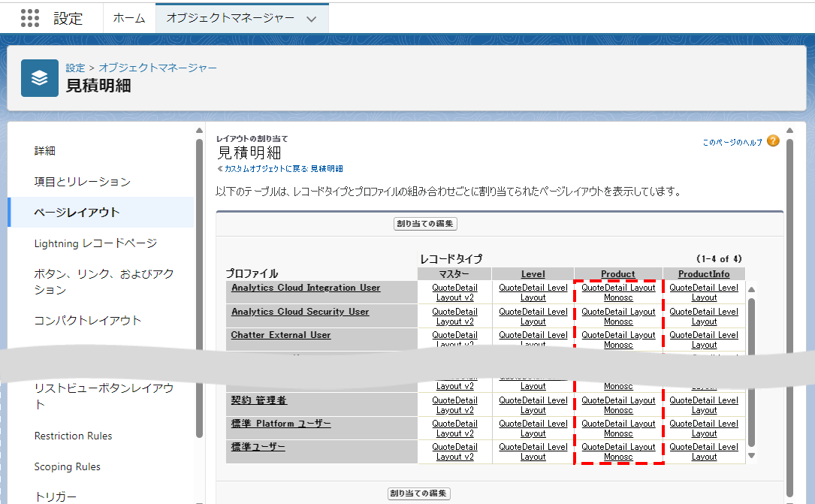
Task: Expand the オブジェクトマネージャー tab dropdown chevron
Action: (x=312, y=19)
